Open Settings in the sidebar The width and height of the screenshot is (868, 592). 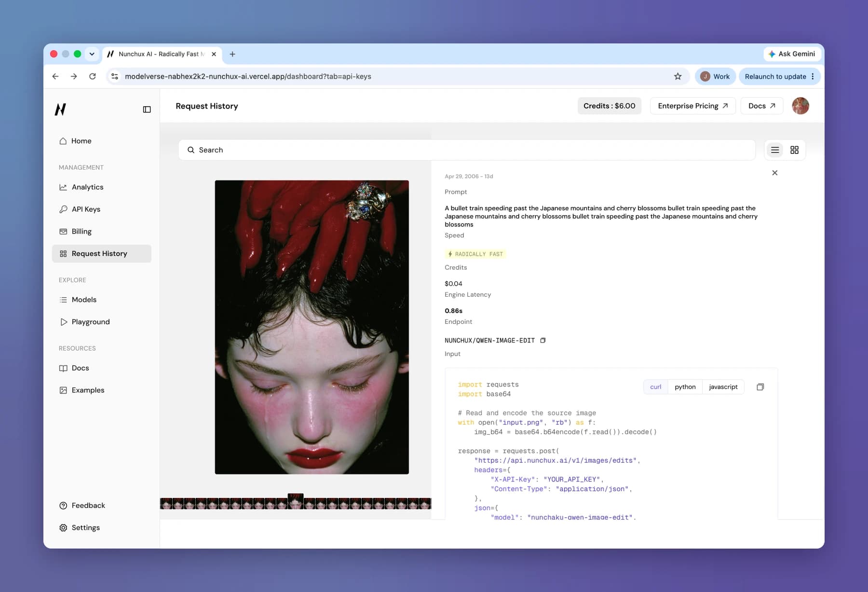point(101,528)
